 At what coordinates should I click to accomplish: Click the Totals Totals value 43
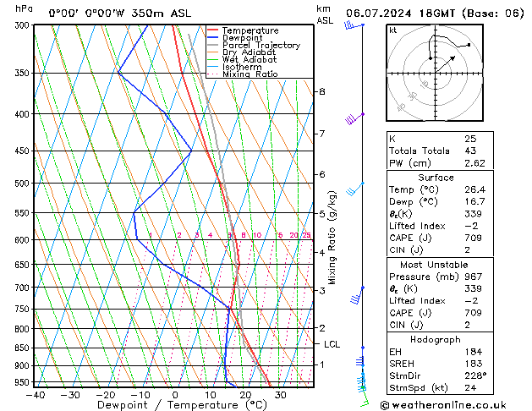(470, 151)
